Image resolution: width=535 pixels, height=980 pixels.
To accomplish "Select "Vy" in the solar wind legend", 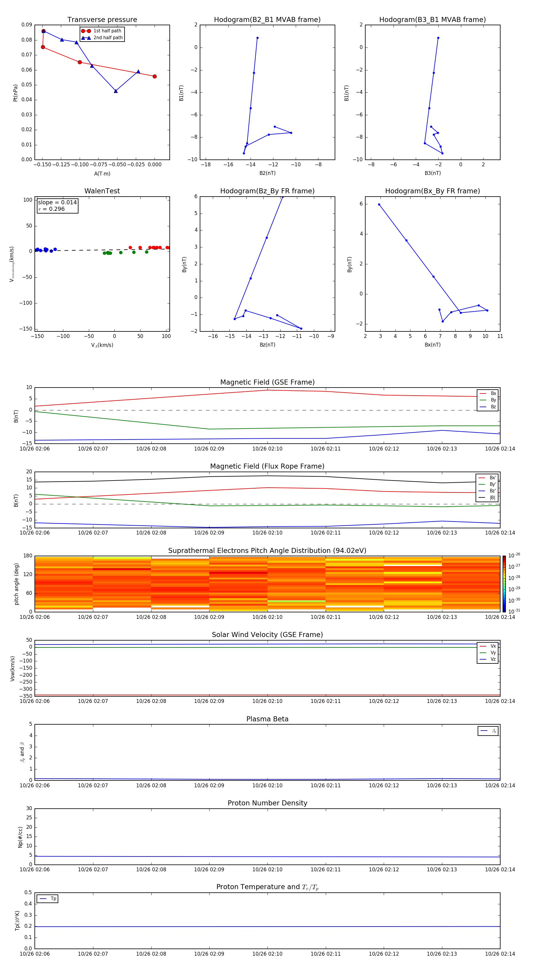I will pyautogui.click(x=488, y=653).
